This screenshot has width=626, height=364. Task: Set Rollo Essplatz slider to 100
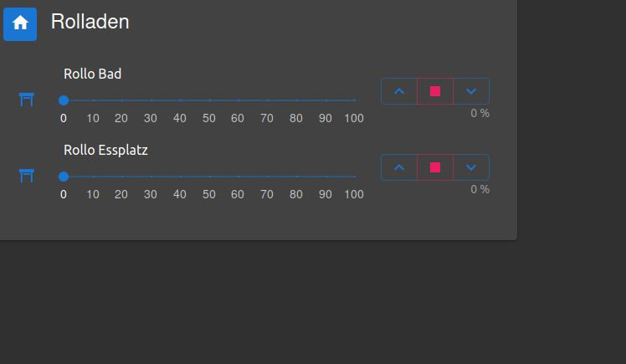click(x=355, y=177)
